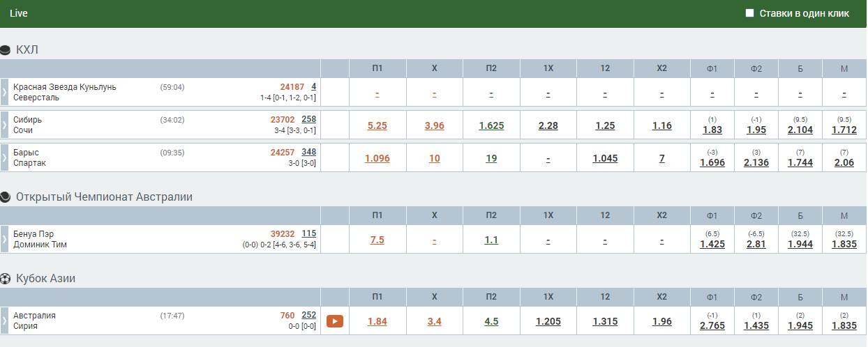Expand the Австралия vs Сирия match row
This screenshot has height=347, width=868.
[4, 321]
